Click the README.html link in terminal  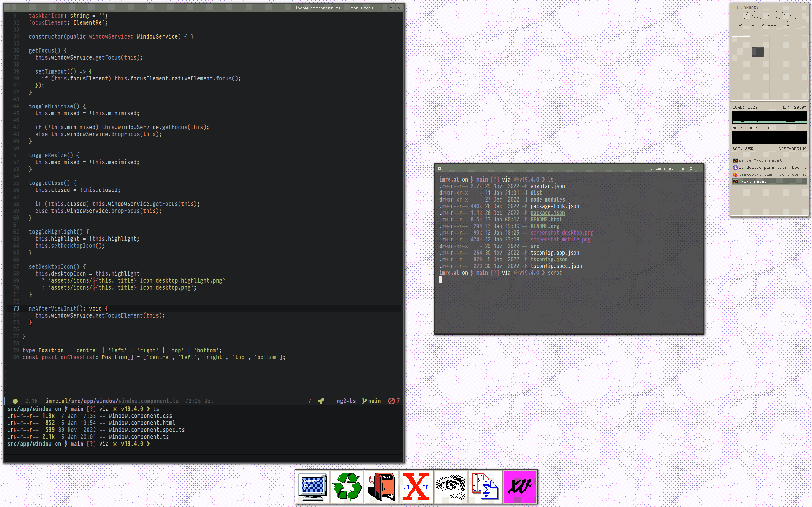546,220
